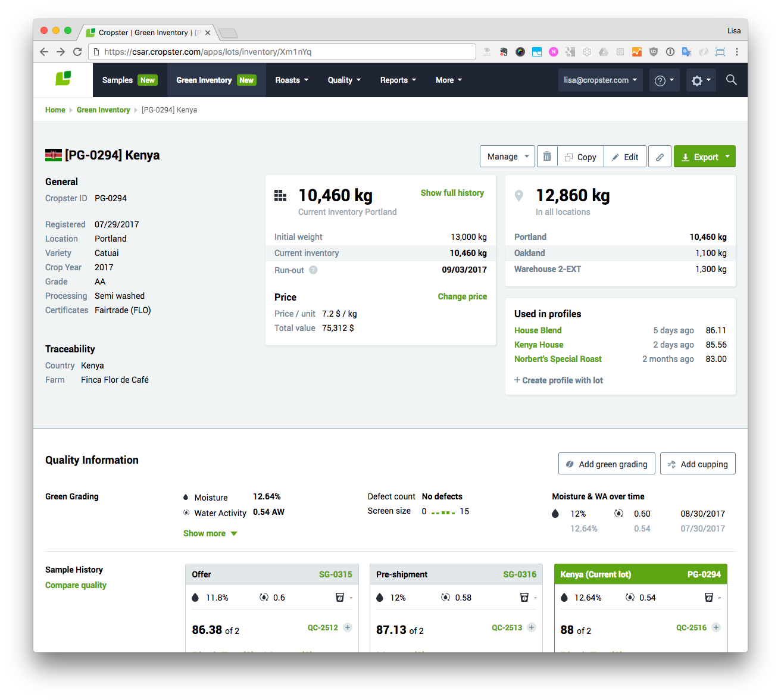Open a new browser tab
The width and height of the screenshot is (781, 700).
click(228, 33)
